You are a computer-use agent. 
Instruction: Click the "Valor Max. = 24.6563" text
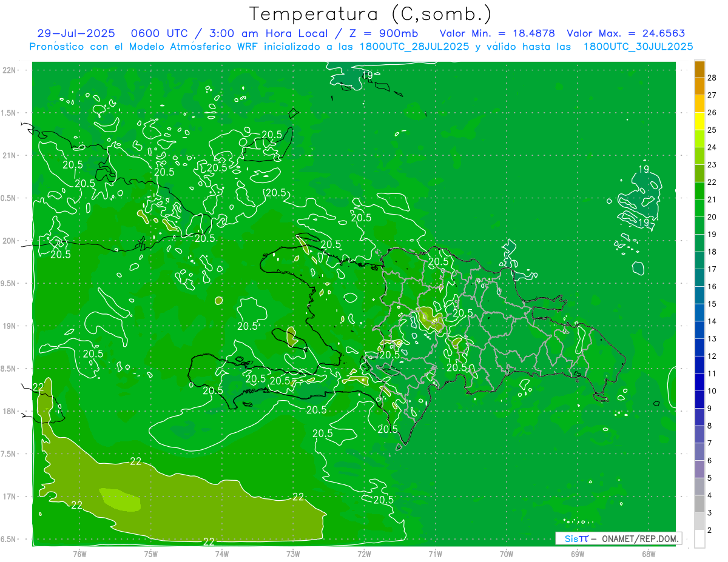[626, 33]
